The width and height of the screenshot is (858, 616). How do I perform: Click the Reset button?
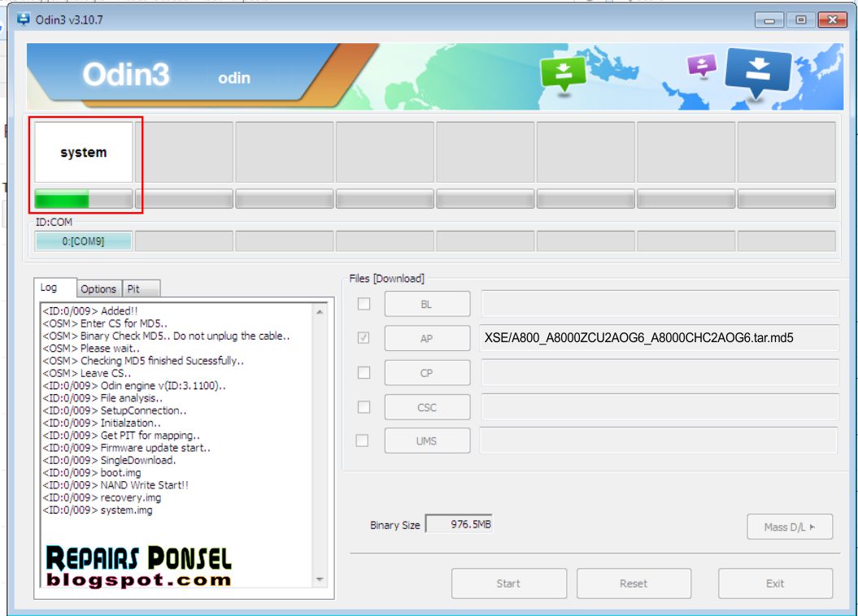coord(634,583)
